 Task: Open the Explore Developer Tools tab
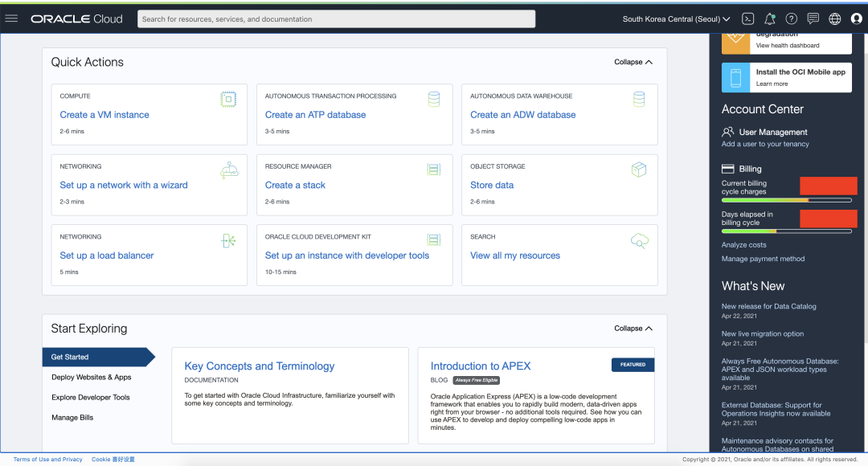pyautogui.click(x=90, y=397)
